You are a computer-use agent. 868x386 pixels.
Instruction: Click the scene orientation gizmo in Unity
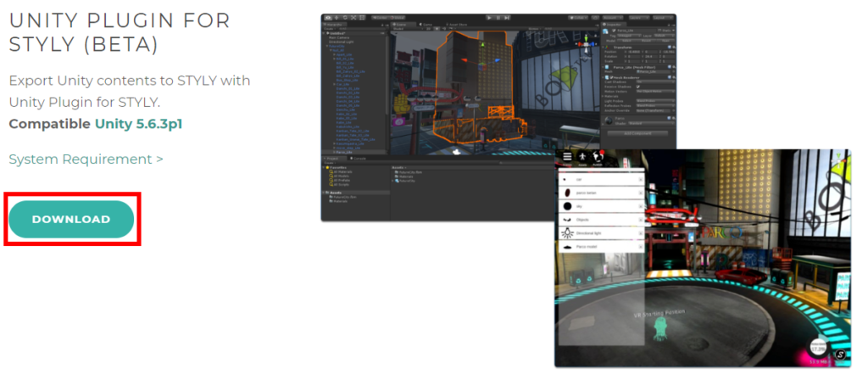587,46
